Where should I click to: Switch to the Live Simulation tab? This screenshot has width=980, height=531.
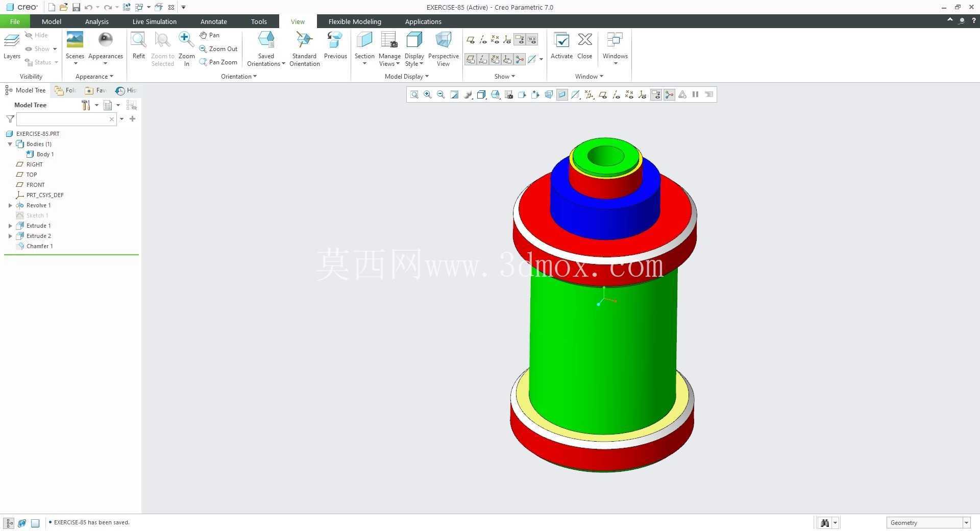tap(154, 21)
